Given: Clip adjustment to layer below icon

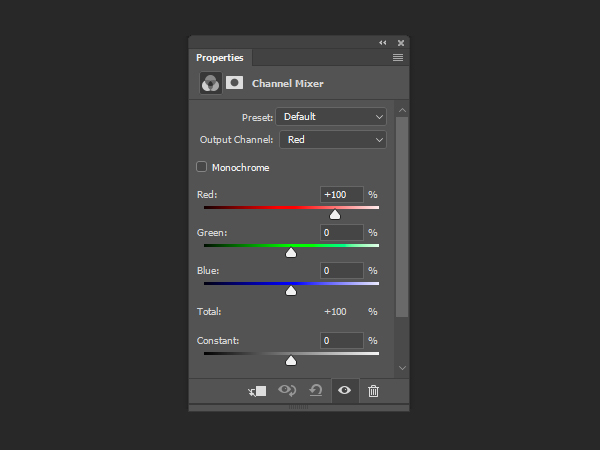Looking at the screenshot, I should 257,391.
